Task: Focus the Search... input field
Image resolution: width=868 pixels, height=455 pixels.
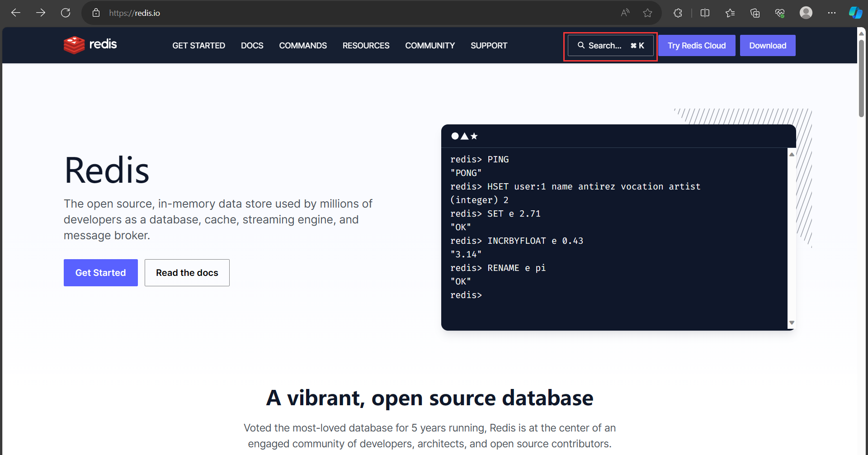Action: (611, 45)
